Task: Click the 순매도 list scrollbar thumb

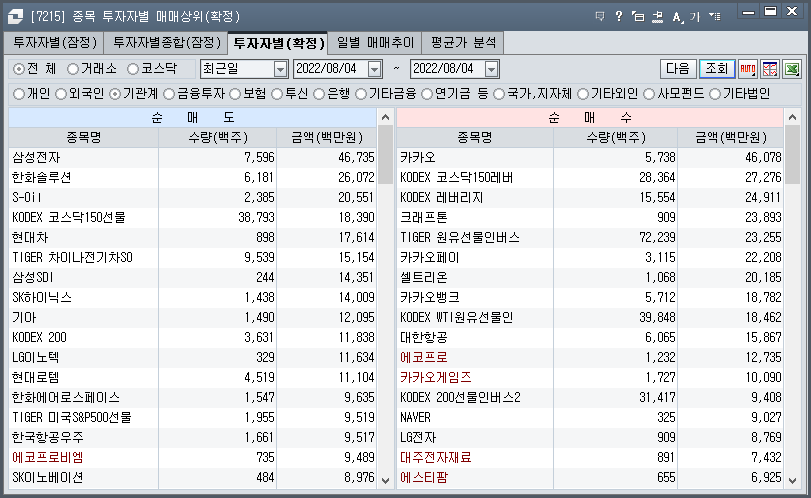Action: [x=385, y=155]
